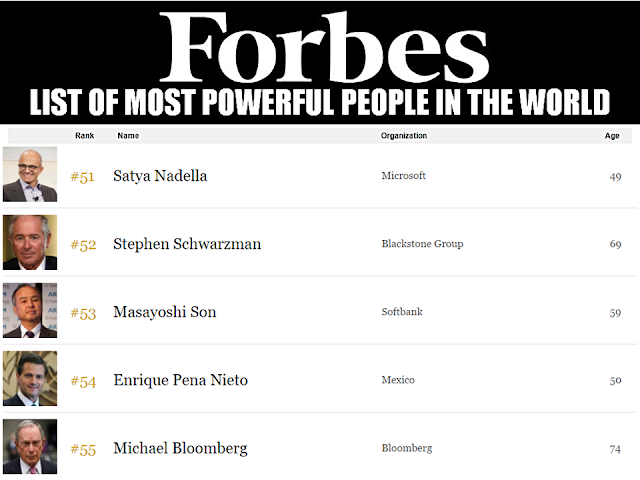This screenshot has height=480, width=640.
Task: Select the Masayoshi Son name link
Action: pyautogui.click(x=164, y=312)
